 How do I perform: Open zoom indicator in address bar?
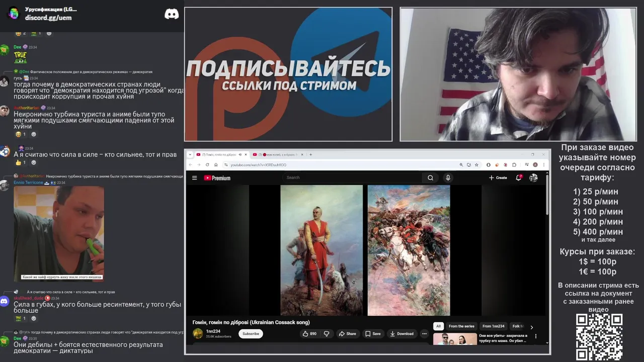[x=461, y=164]
